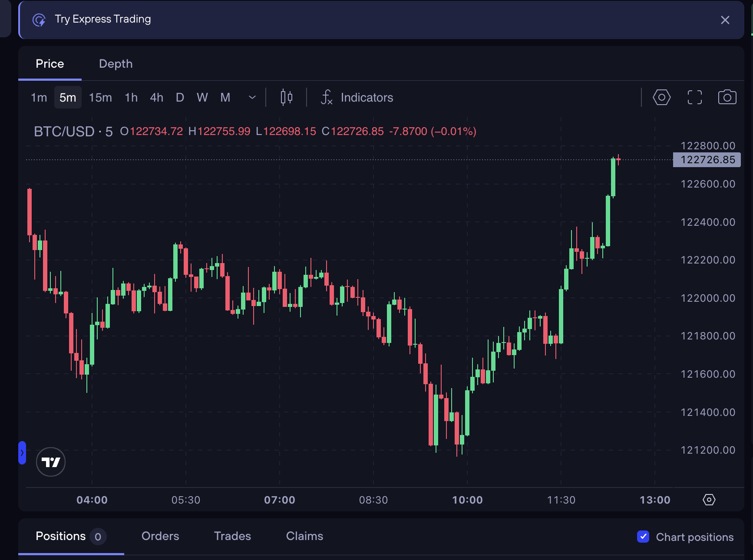This screenshot has height=560, width=753.
Task: Select the 4h timeframe button
Action: [156, 97]
